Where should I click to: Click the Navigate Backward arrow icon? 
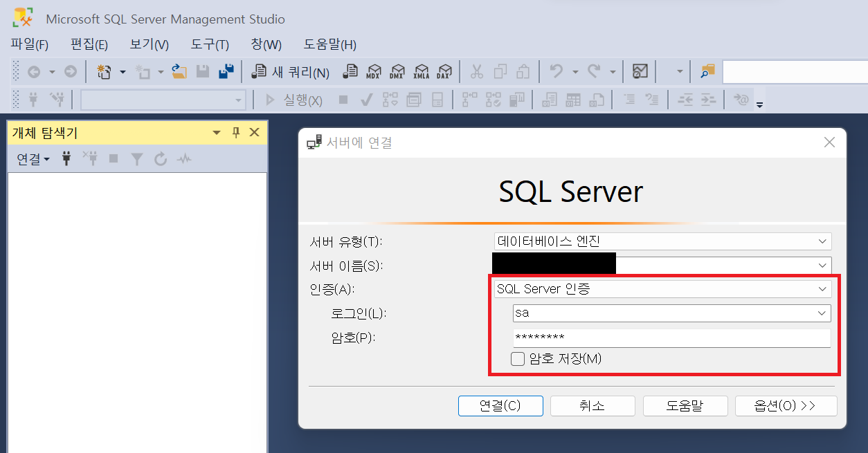pyautogui.click(x=33, y=71)
